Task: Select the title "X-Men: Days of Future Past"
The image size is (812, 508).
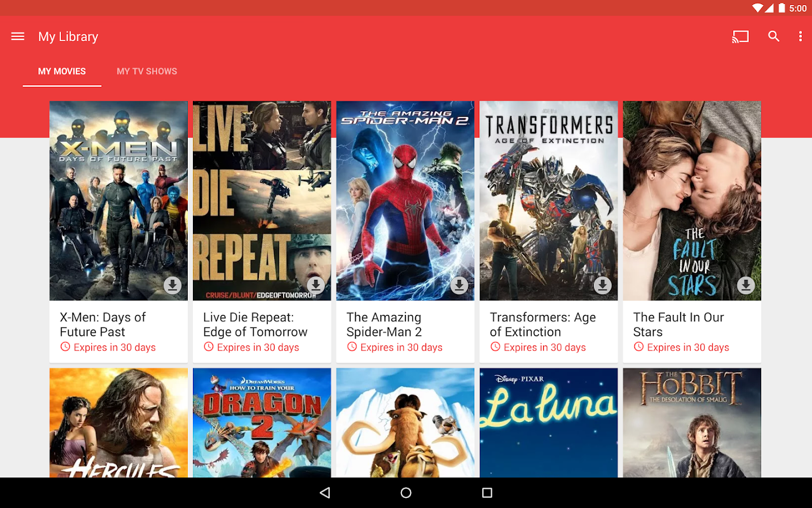Action: 103,325
